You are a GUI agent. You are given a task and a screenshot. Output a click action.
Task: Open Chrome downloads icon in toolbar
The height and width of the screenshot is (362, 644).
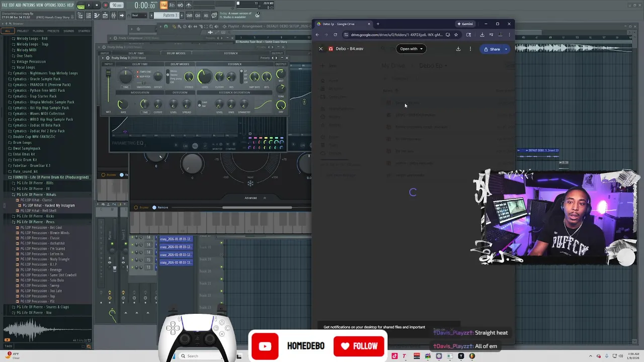click(x=482, y=35)
